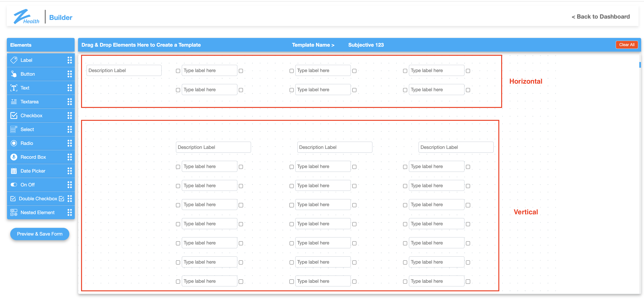Click the Radio element icon
Image resolution: width=644 pixels, height=308 pixels.
[x=14, y=143]
